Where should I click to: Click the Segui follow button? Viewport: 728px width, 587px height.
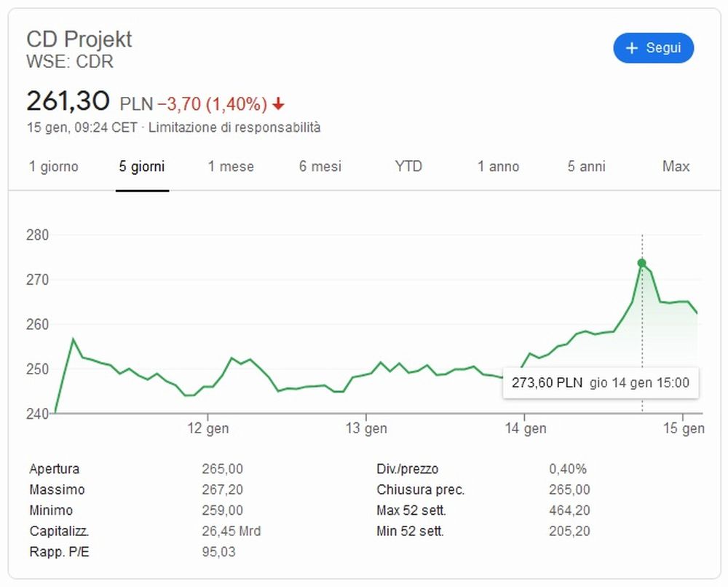coord(653,48)
